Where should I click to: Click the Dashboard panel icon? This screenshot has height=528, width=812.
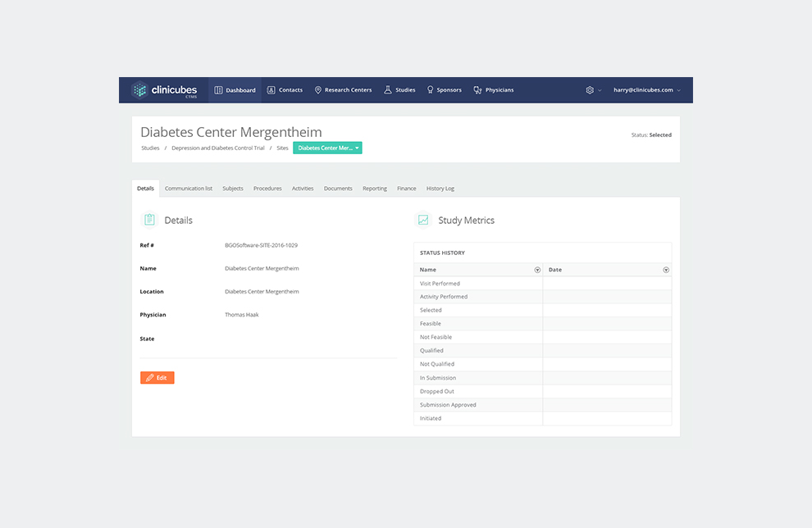click(x=218, y=90)
